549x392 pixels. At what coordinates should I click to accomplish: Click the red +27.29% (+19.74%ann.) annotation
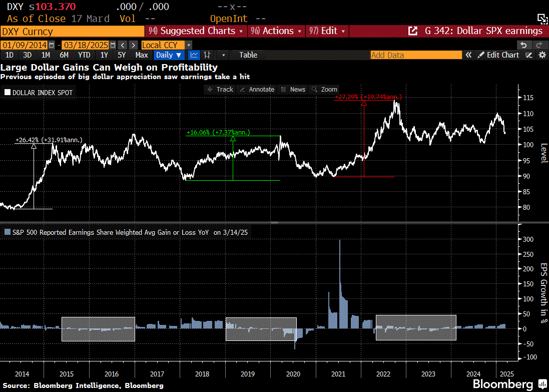[x=368, y=97]
